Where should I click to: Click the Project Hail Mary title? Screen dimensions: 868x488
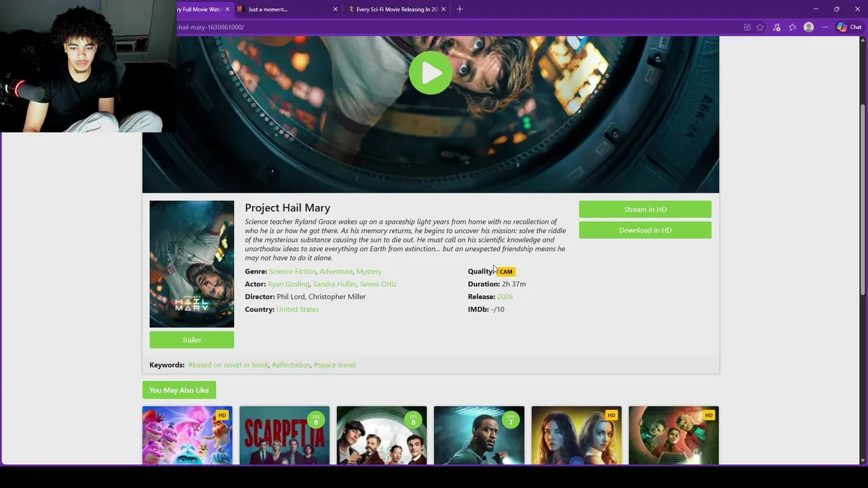(x=288, y=208)
